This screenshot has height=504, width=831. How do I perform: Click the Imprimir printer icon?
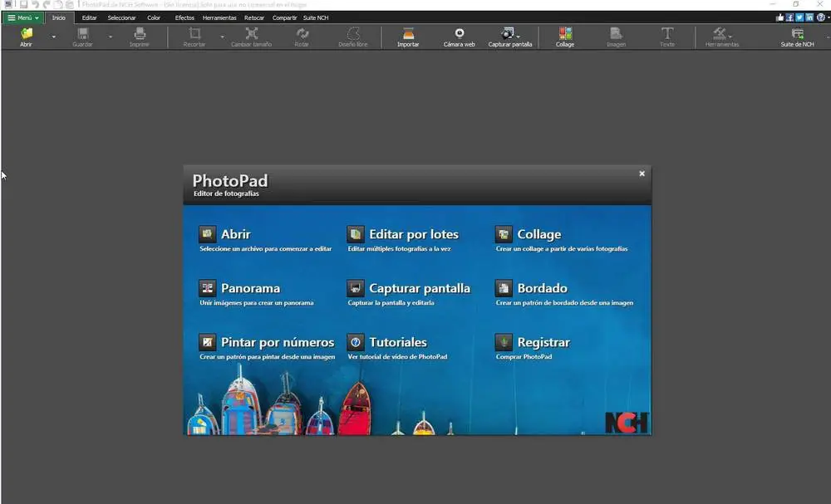tap(140, 34)
